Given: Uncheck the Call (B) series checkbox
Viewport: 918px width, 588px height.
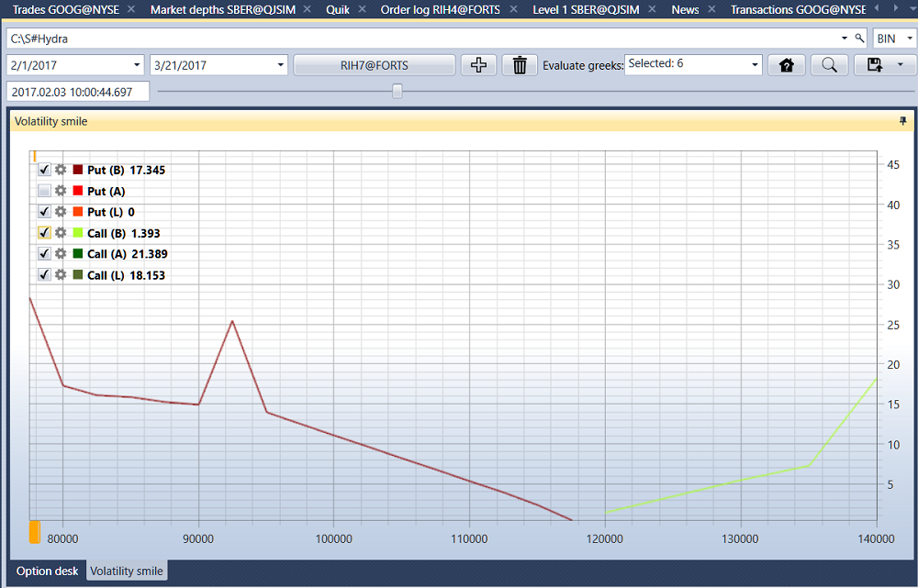Looking at the screenshot, I should (x=44, y=233).
